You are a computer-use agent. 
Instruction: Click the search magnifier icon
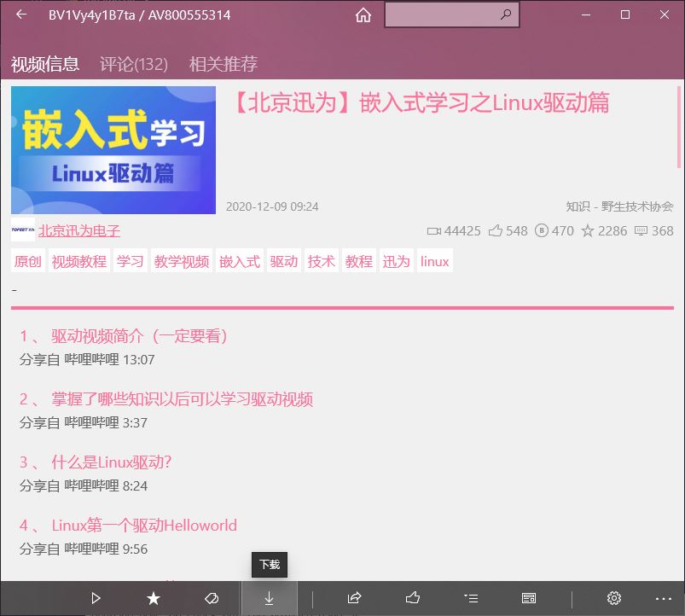pos(506,15)
